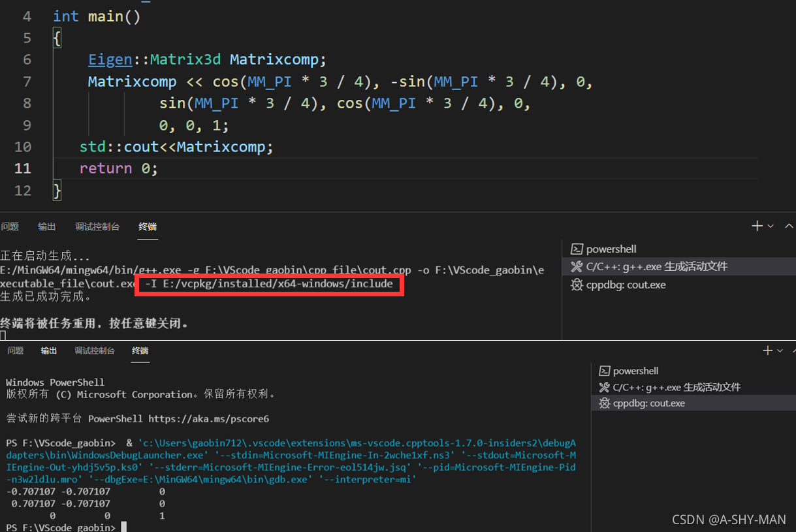Expand launch profile chevron in upper panel
796x532 pixels.
(x=771, y=227)
